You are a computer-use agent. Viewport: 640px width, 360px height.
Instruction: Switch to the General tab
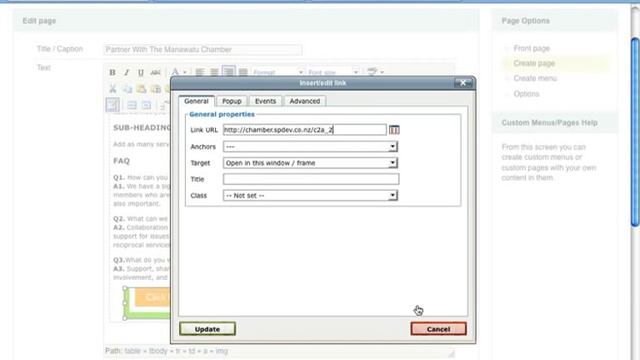pyautogui.click(x=196, y=101)
